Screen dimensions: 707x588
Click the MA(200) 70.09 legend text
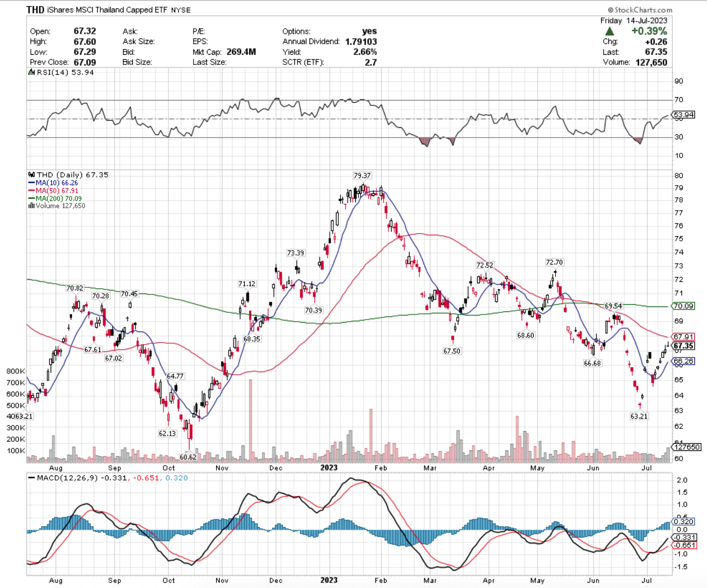pyautogui.click(x=59, y=199)
